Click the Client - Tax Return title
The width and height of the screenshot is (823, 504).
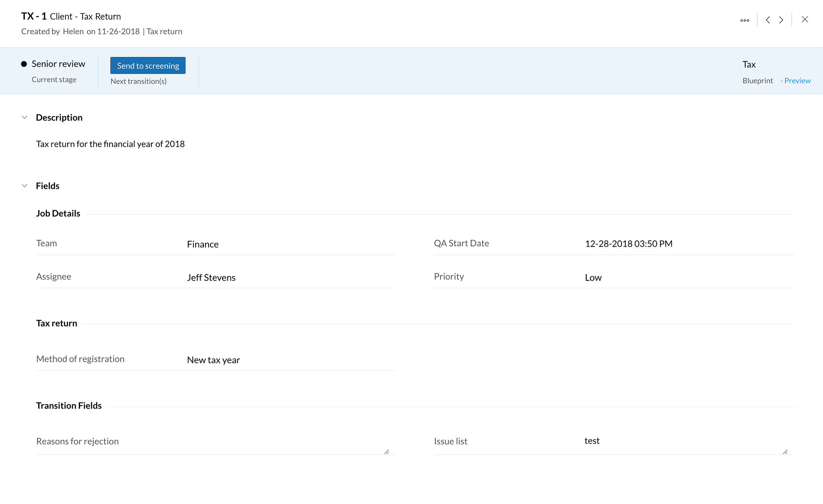coord(85,16)
